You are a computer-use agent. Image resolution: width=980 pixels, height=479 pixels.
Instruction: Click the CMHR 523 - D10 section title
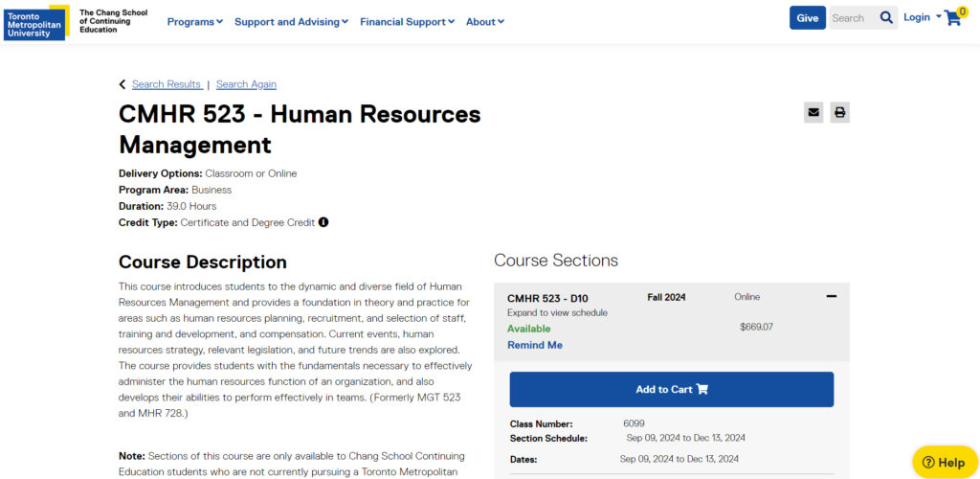click(x=547, y=298)
